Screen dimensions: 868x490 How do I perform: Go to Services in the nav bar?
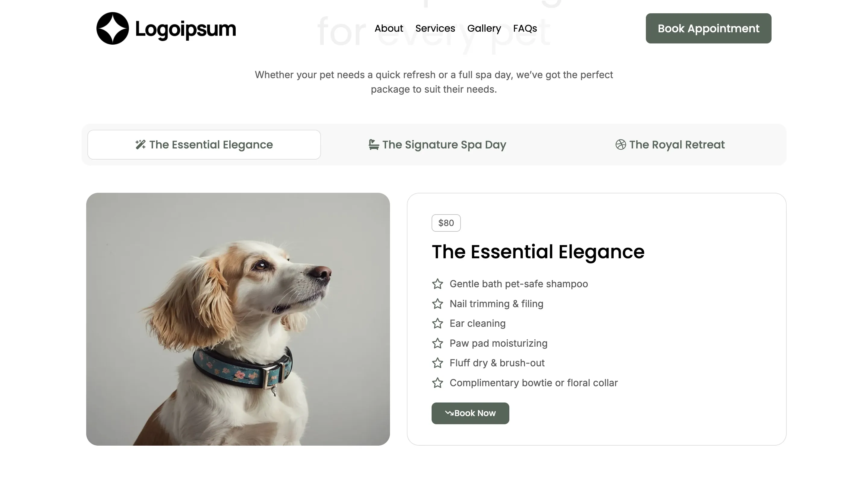point(435,28)
